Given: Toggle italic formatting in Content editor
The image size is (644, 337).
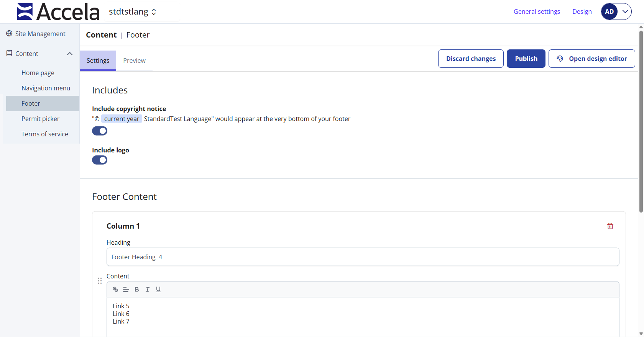Looking at the screenshot, I should tap(147, 290).
